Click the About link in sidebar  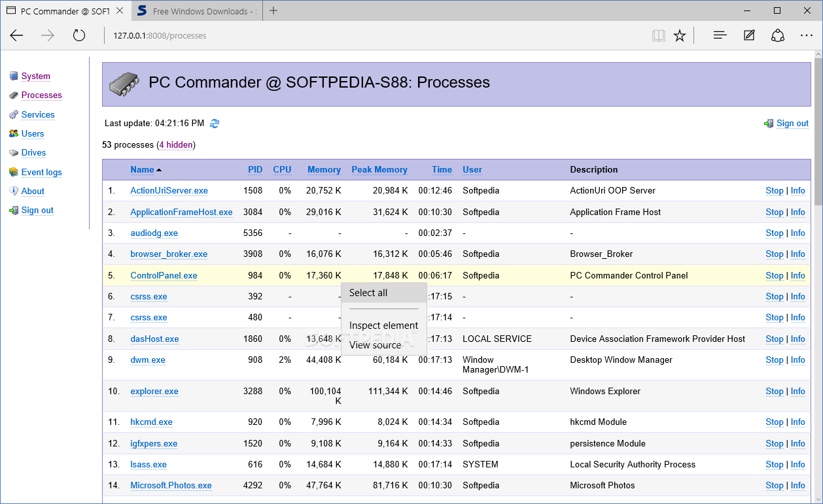coord(33,191)
